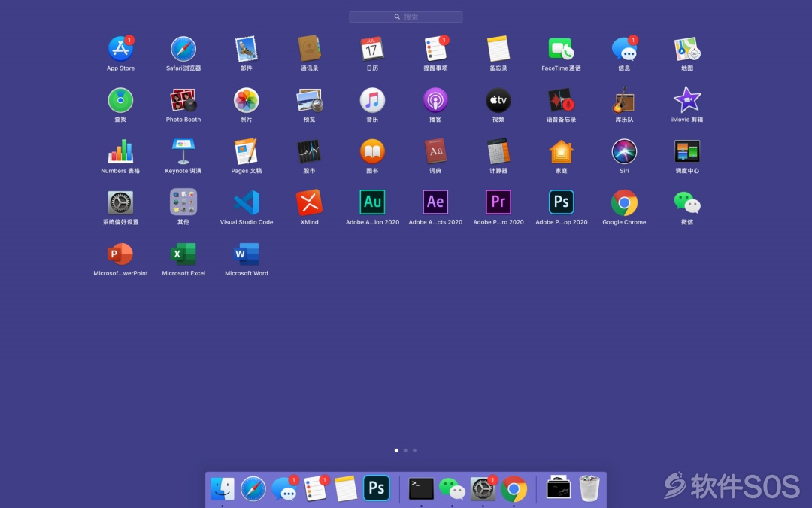Launch Microsoft PowerPoint
The image size is (812, 508).
pos(120,254)
